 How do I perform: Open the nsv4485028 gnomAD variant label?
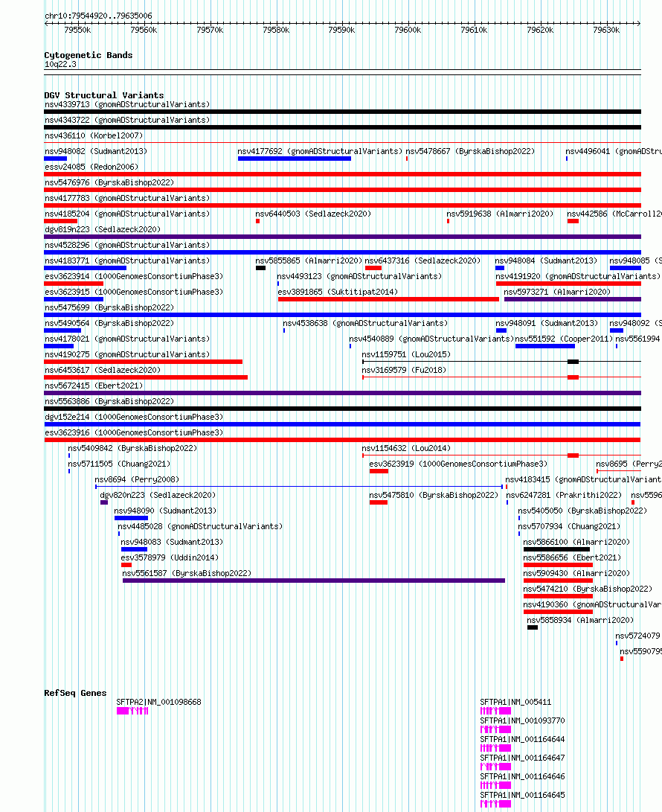(200, 526)
